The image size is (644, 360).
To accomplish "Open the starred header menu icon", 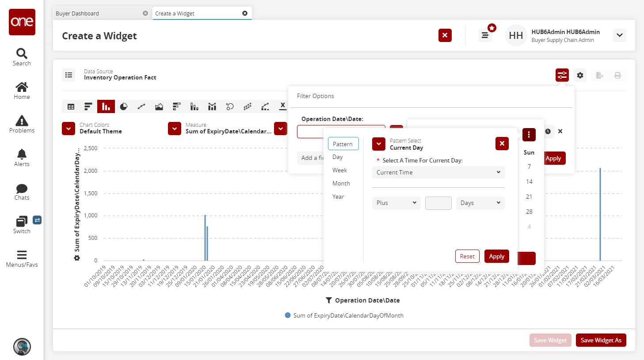I will pos(485,35).
